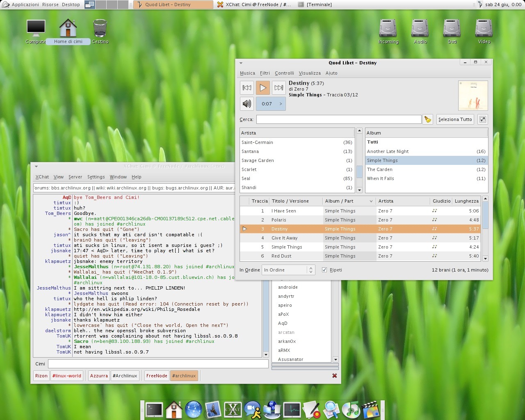This screenshot has width=525, height=420.
Task: Open the Incoming drive icon
Action: click(x=388, y=32)
